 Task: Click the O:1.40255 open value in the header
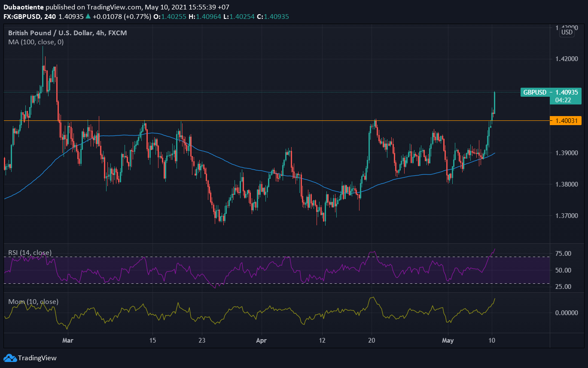tap(169, 17)
